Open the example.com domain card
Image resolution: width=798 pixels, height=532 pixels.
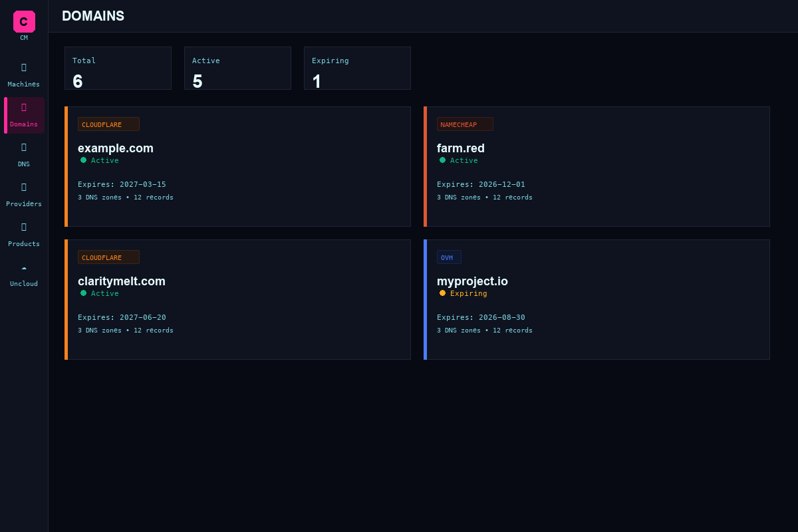(237, 166)
